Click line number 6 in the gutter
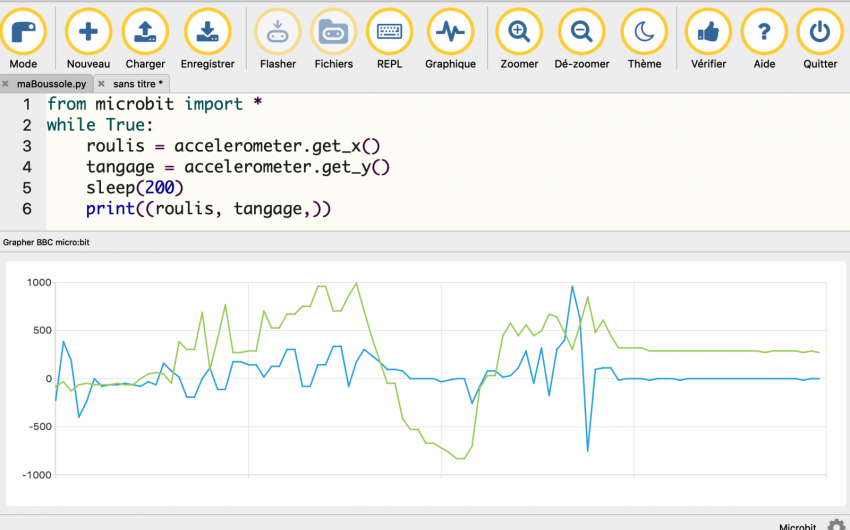This screenshot has width=850, height=530. pyautogui.click(x=27, y=209)
